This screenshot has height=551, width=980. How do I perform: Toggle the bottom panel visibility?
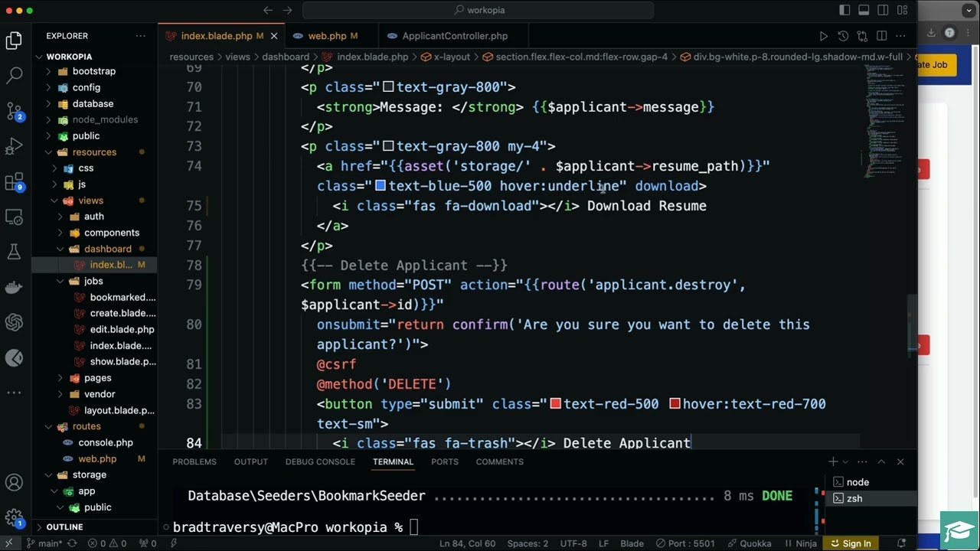click(x=864, y=10)
